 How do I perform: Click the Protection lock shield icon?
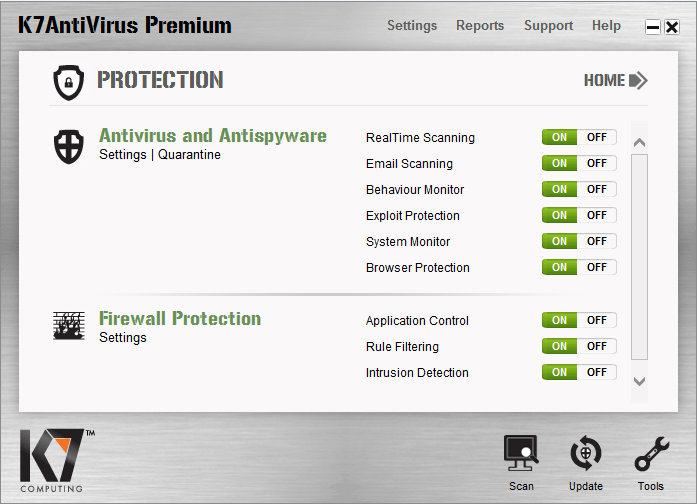pos(68,82)
